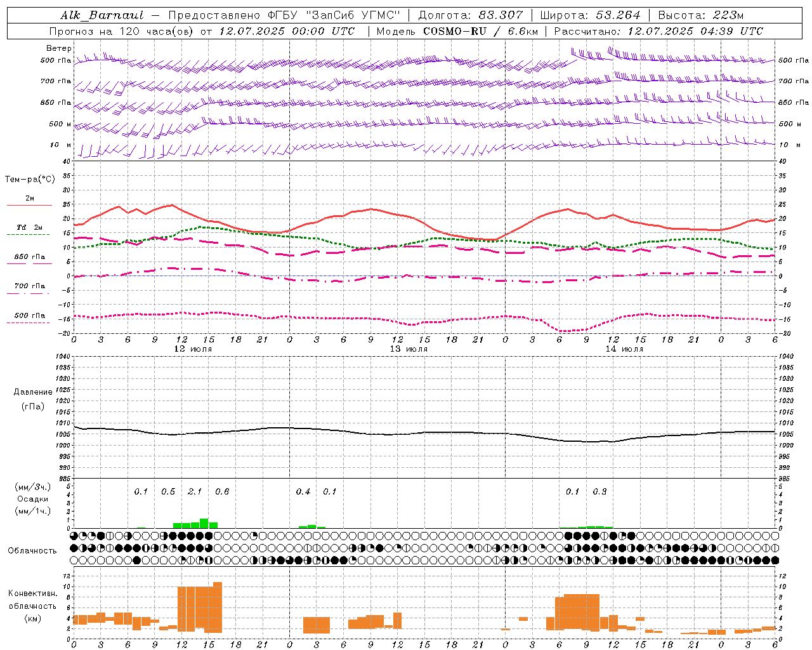Click the '0.6' precipitation amount value
The height and width of the screenshot is (650, 812).
click(222, 492)
